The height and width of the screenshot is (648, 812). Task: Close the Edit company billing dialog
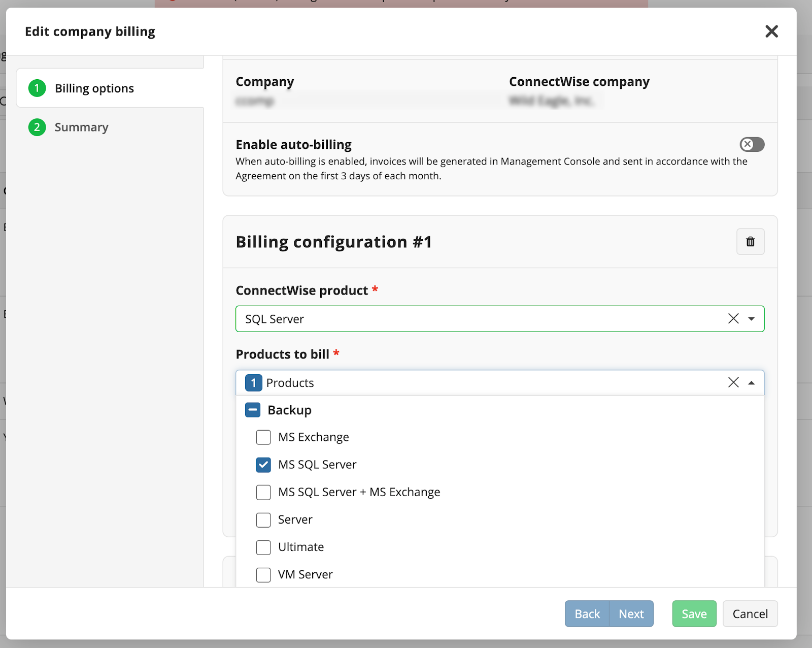coord(771,31)
